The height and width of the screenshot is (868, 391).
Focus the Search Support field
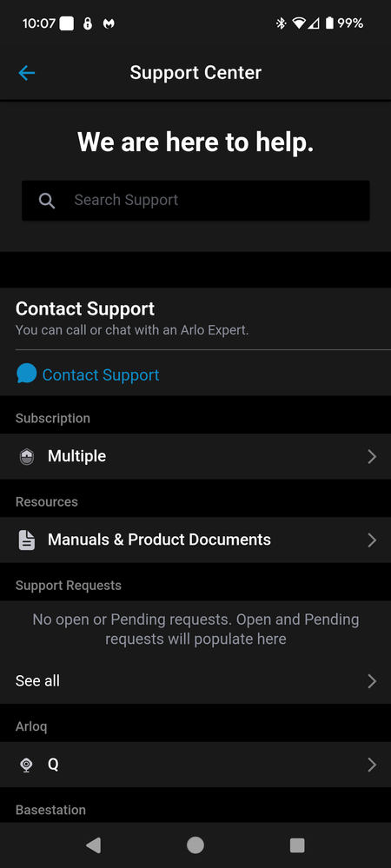[x=195, y=201]
